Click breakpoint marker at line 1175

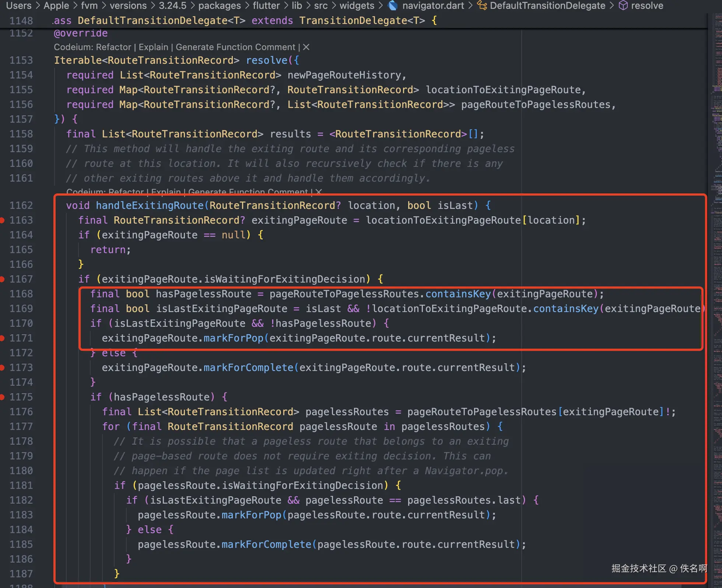coord(2,397)
